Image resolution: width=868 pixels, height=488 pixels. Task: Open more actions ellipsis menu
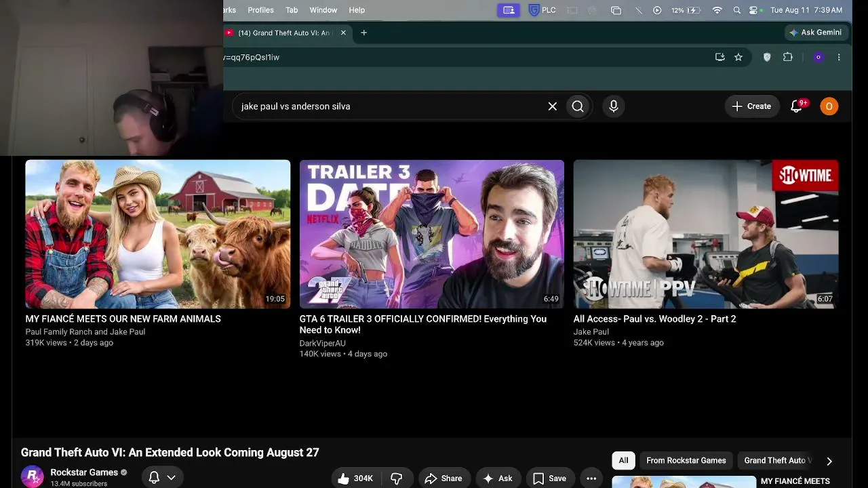(591, 479)
